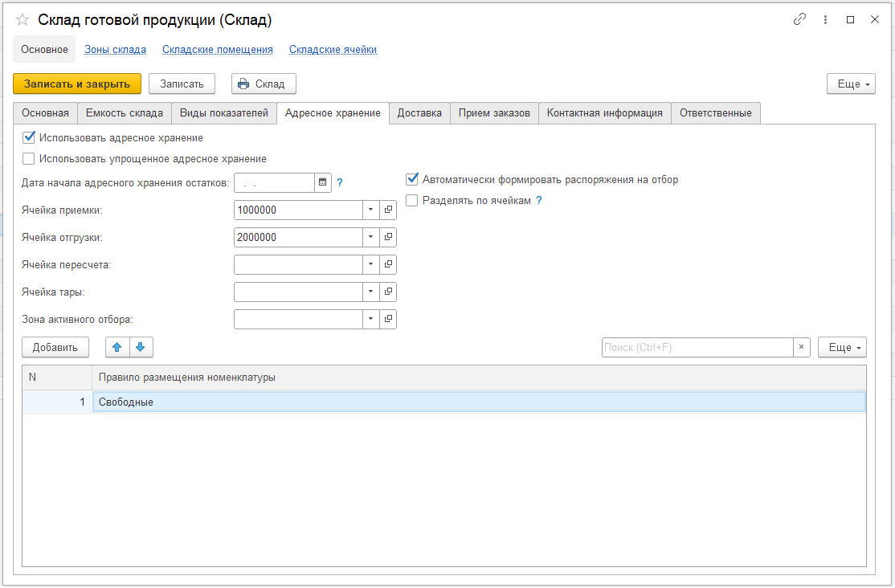Viewport: 895px width, 588px height.
Task: Open the Доставка tab
Action: (419, 113)
